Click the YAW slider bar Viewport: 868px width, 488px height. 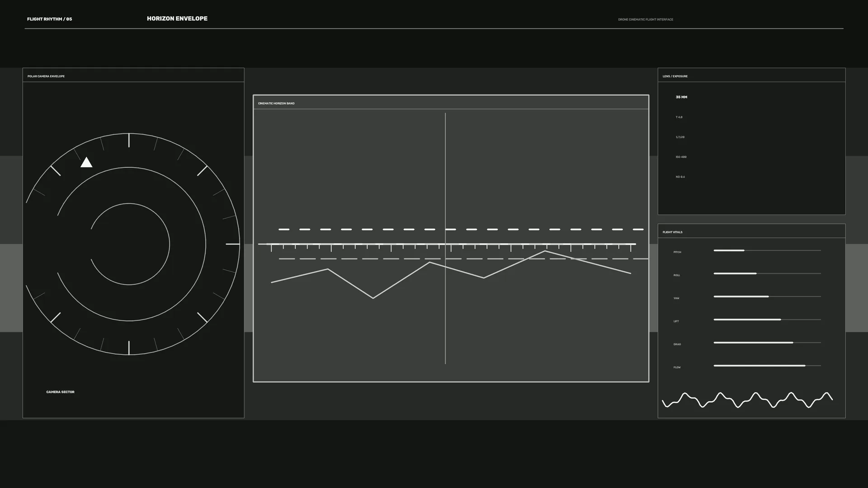(x=767, y=296)
